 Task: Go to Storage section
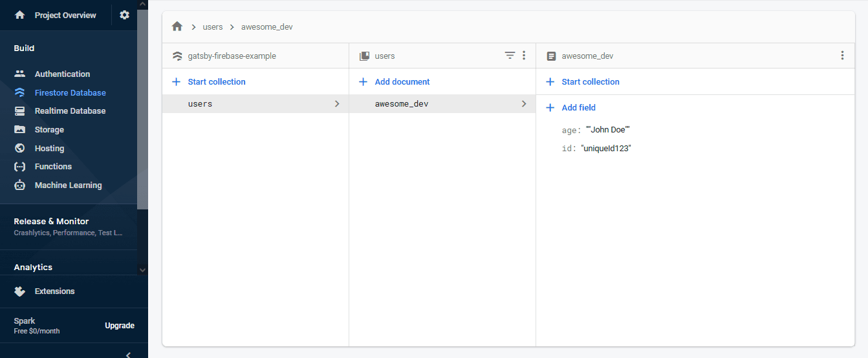click(49, 129)
